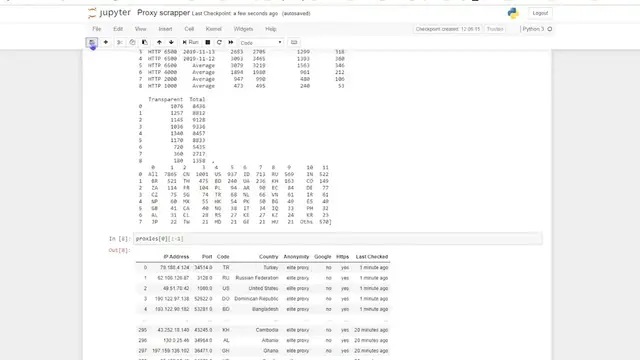Move selected cell up arrow
Image resolution: width=640 pixels, height=360 pixels.
[x=159, y=42]
